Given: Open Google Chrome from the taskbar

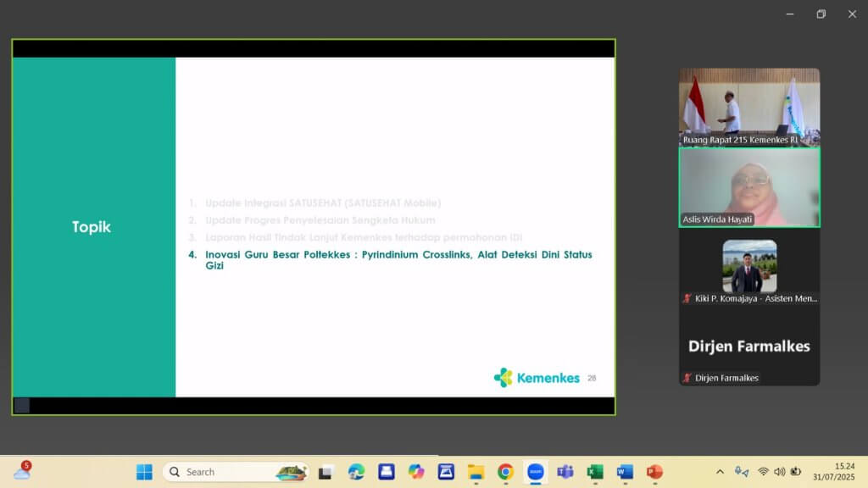Looking at the screenshot, I should (505, 472).
